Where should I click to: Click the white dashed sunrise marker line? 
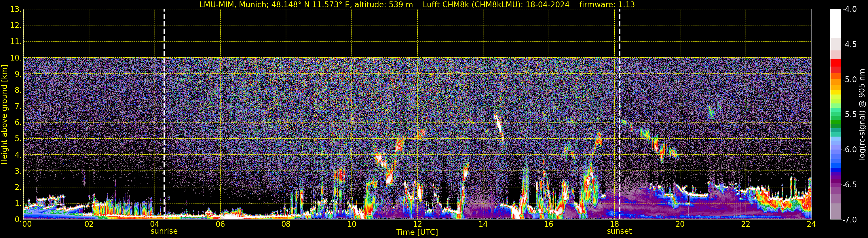coord(164,114)
